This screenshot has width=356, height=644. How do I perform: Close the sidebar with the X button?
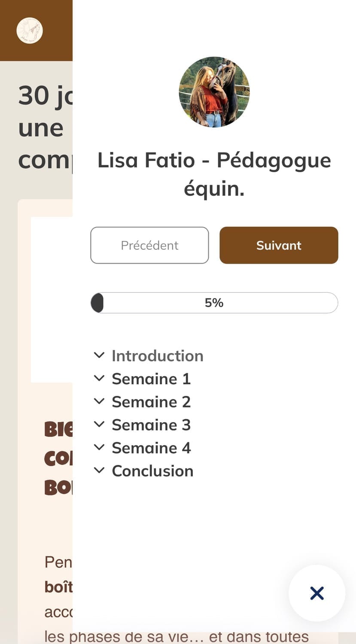tap(317, 593)
